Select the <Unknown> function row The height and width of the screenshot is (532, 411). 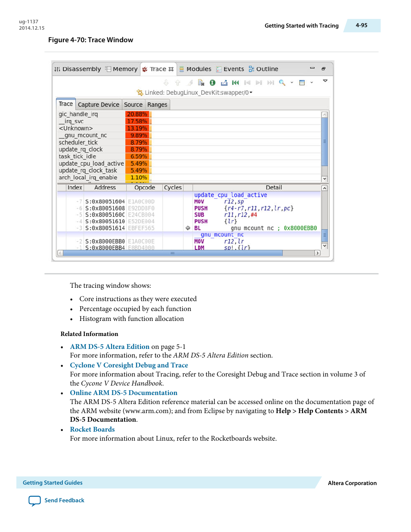pos(189,128)
